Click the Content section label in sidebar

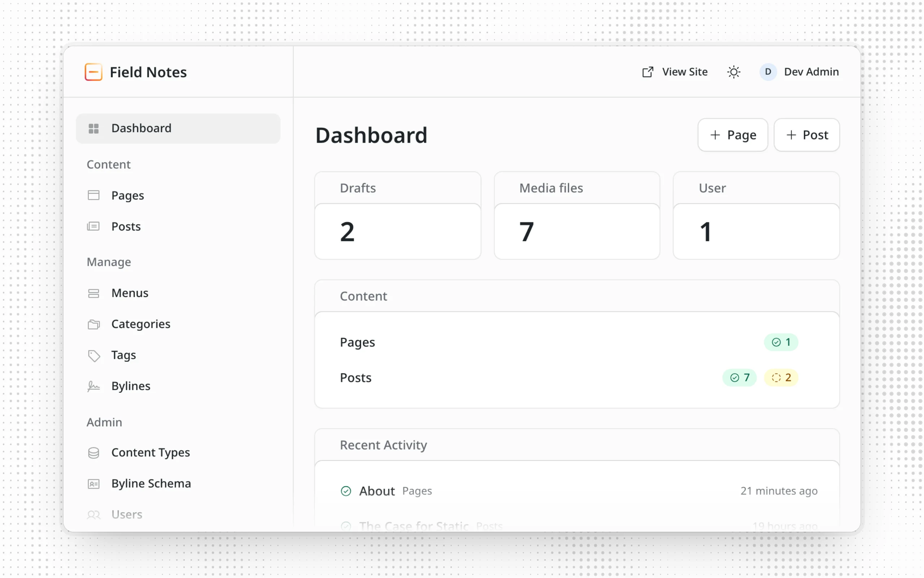(x=108, y=164)
